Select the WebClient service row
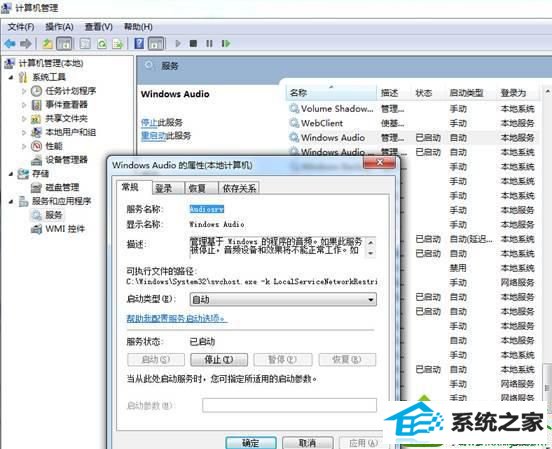Screen dimensions: 552x449 tap(412, 123)
